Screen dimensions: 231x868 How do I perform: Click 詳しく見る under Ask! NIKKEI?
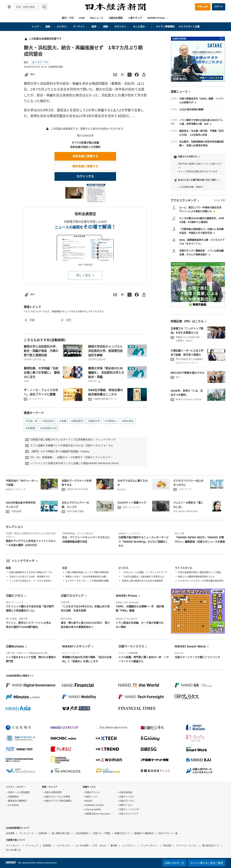click(85, 275)
